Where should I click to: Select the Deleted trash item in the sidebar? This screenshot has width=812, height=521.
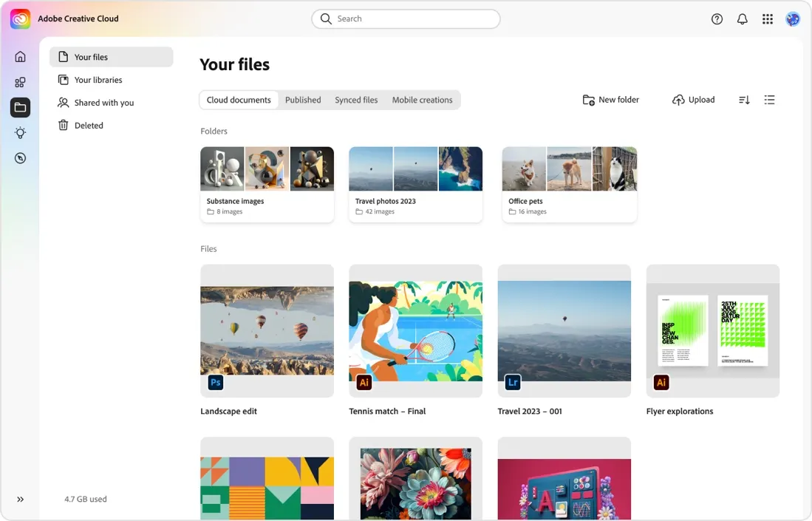(88, 125)
